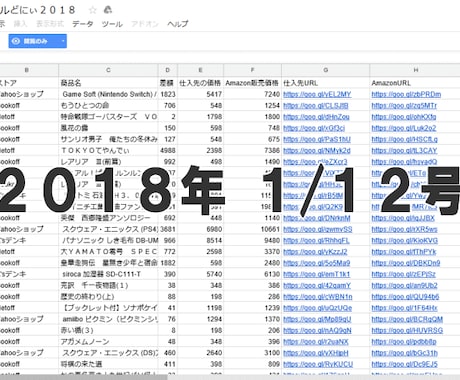The width and height of the screenshot is (460, 380).
Task: Select column F header
Action: (x=252, y=70)
